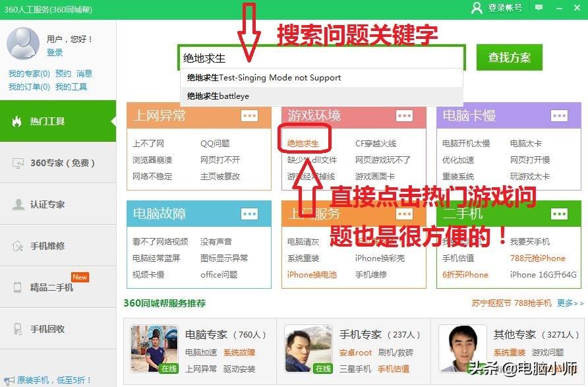Click 玩游戏太卡 item

(x=530, y=177)
